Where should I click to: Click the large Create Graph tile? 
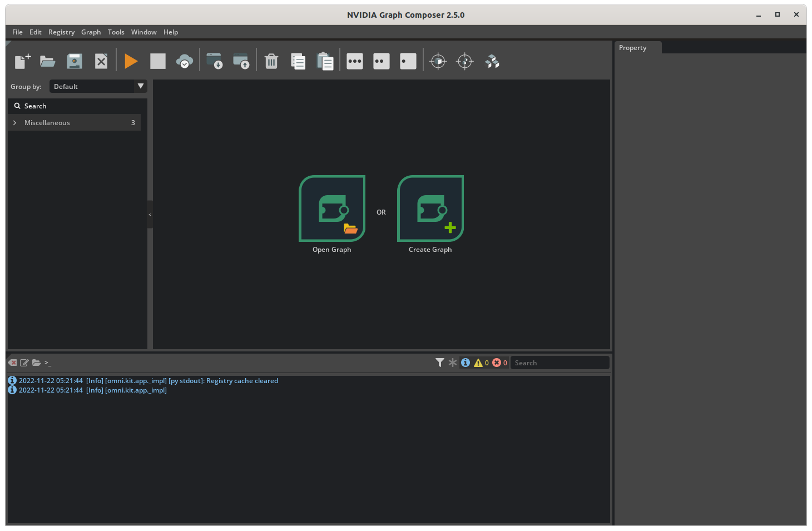tap(430, 209)
